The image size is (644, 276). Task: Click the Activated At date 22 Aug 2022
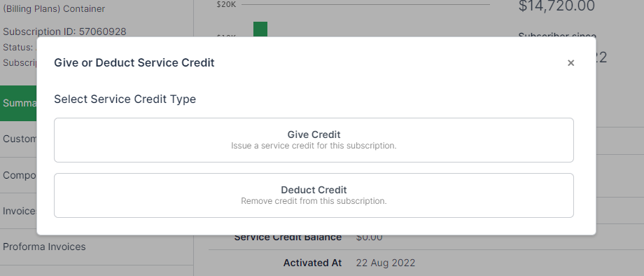point(386,263)
